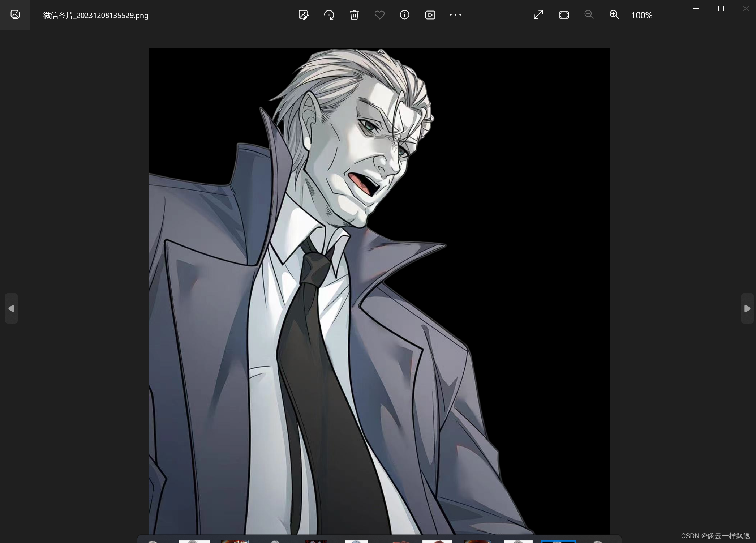The image size is (756, 543).
Task: Zoom in on the image
Action: pos(614,15)
